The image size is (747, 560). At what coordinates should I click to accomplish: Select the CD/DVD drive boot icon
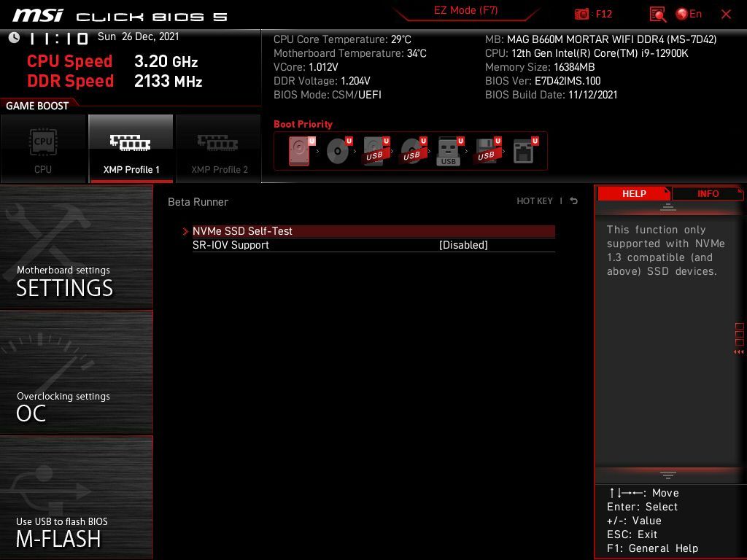coord(338,152)
